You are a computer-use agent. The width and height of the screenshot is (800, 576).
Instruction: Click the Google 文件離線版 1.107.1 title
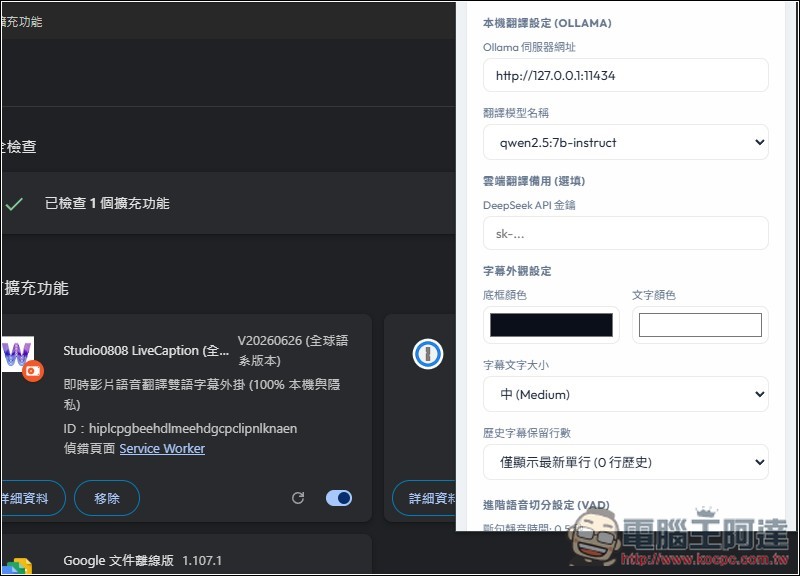pos(142,561)
